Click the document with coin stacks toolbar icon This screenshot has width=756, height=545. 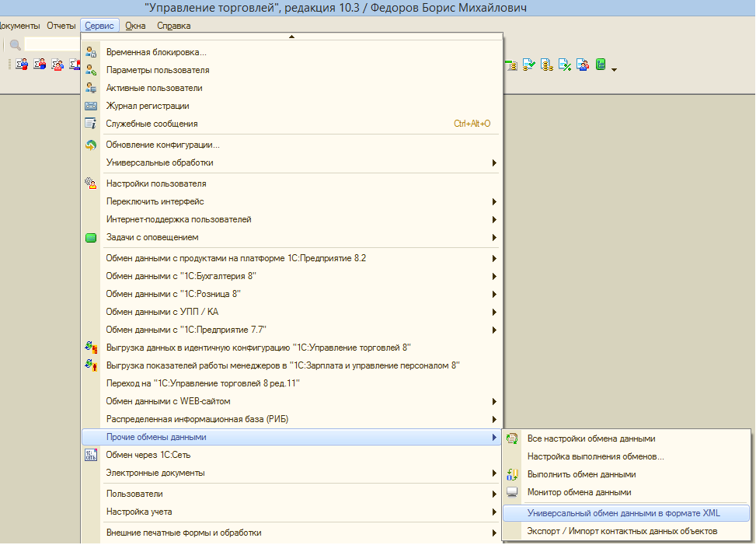coord(547,65)
